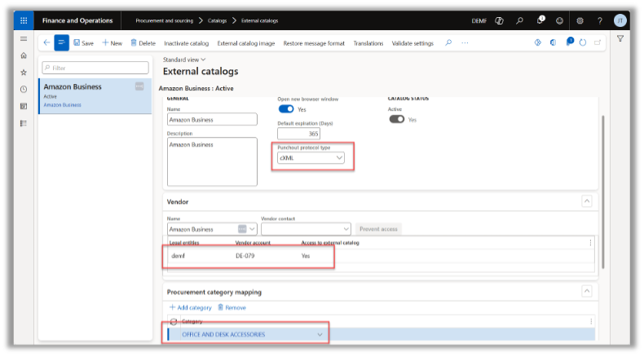Click the Name field Amazon Business
Viewport: 644px width, 357px height.
pyautogui.click(x=212, y=120)
